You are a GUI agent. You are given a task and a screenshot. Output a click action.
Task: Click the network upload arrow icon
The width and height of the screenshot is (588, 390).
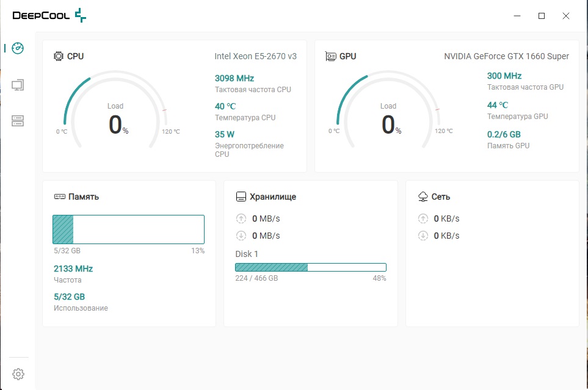(423, 218)
